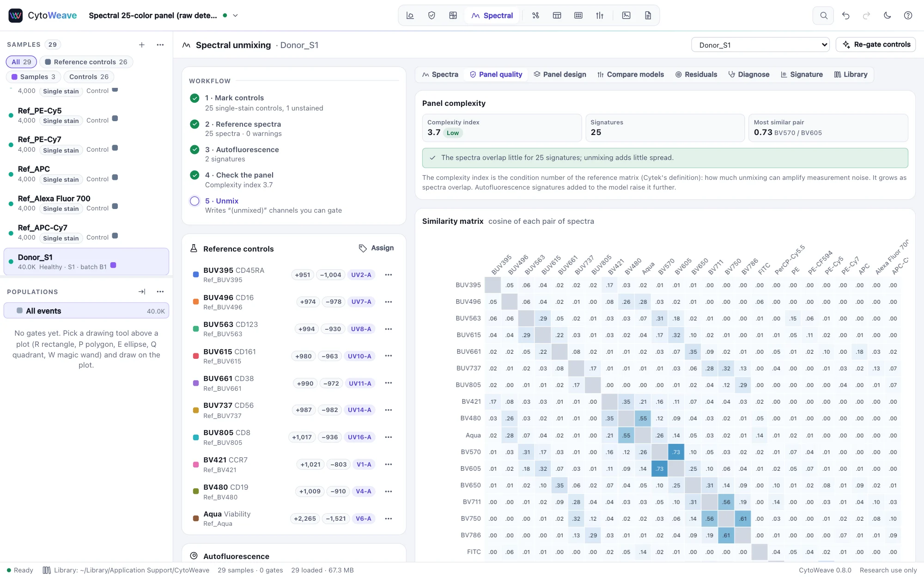The height and width of the screenshot is (578, 924).
Task: Open the shield quality-check toolbar icon
Action: pos(432,15)
